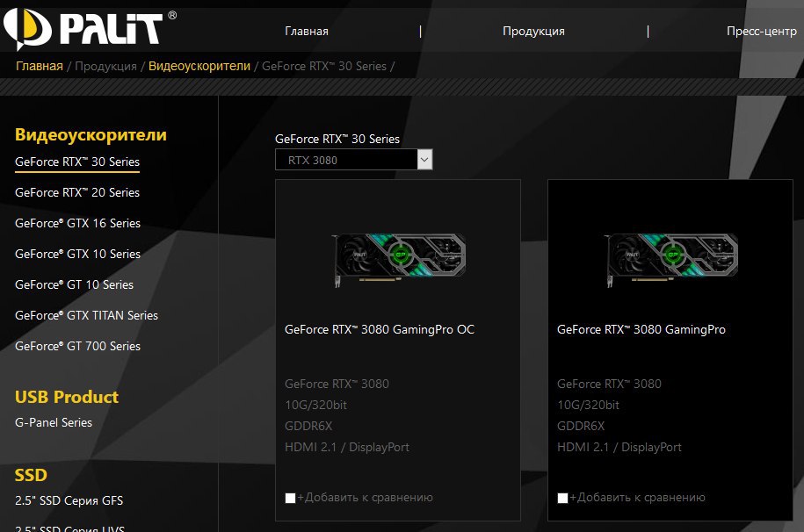Click the USB Product sidebar heading
This screenshot has height=532, width=804.
point(67,397)
